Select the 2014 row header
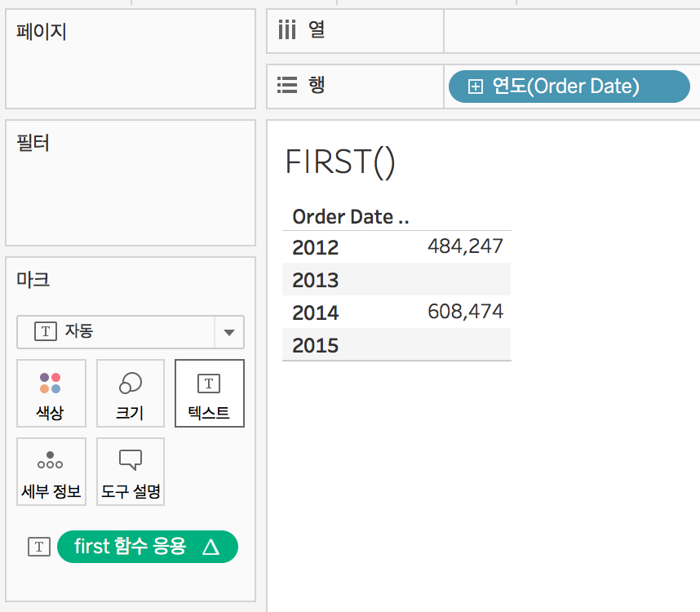This screenshot has width=700, height=612. (316, 313)
